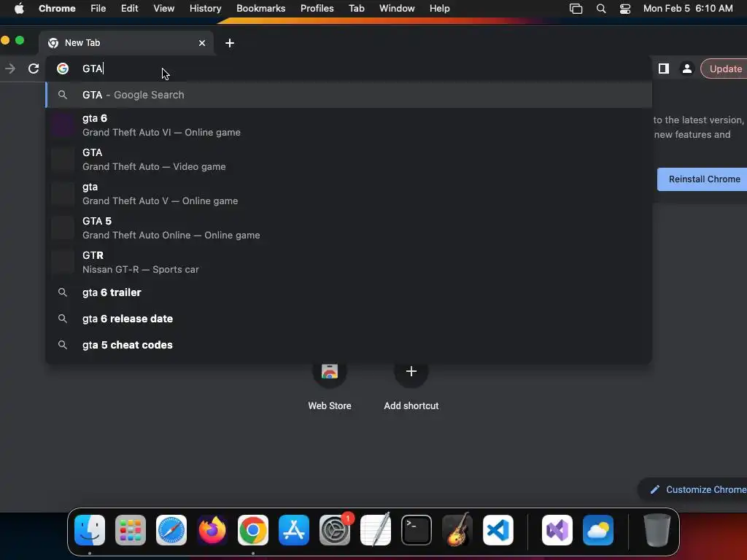
Task: Open Firefox from the dock
Action: (212, 530)
